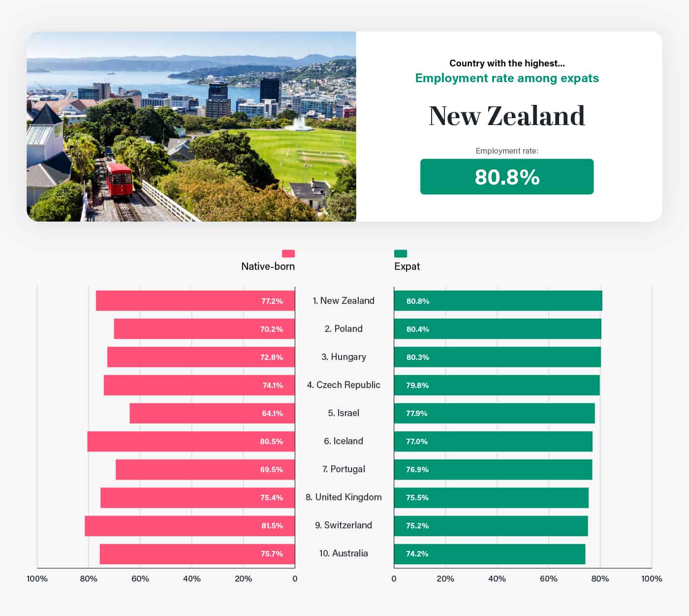Click the Employment rate among expats subtitle

click(x=507, y=78)
